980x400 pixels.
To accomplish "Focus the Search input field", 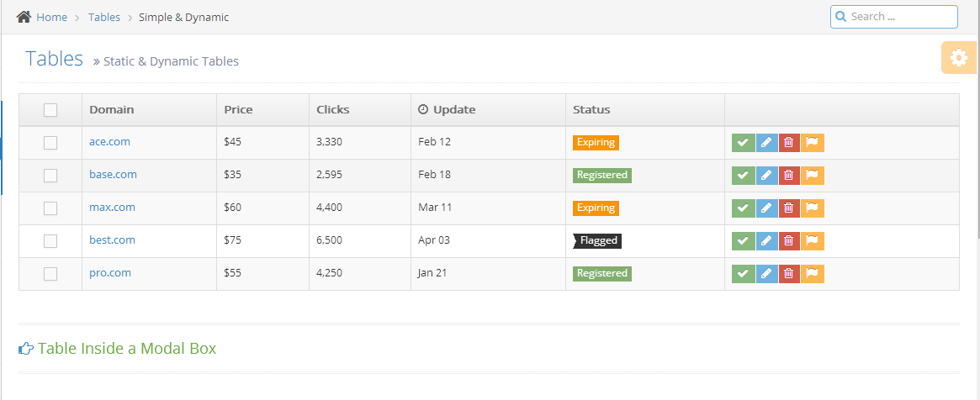I will point(893,17).
